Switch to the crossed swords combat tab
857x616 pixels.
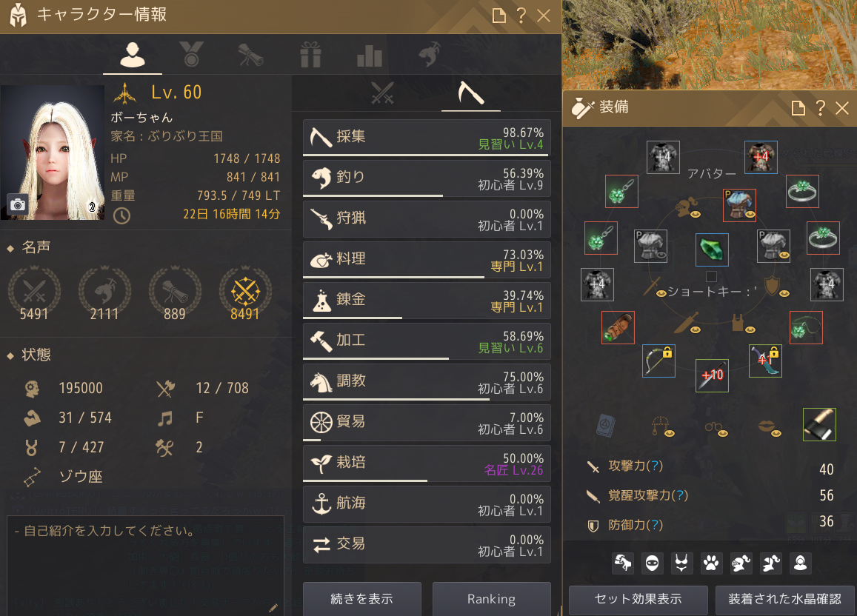382,93
